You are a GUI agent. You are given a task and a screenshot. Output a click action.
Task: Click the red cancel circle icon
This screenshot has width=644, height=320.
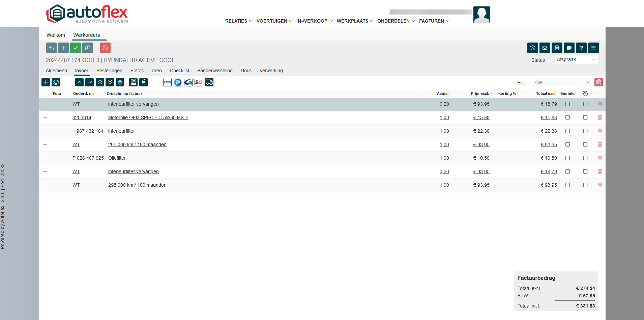tap(105, 48)
